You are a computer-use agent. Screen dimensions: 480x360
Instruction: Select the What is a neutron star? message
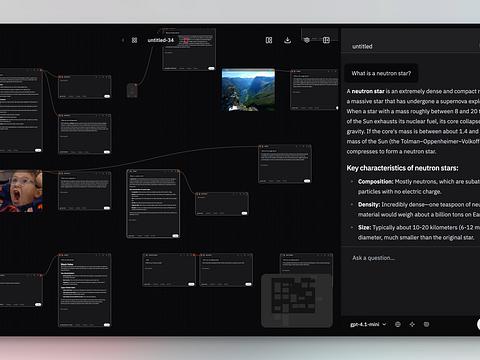(x=381, y=73)
